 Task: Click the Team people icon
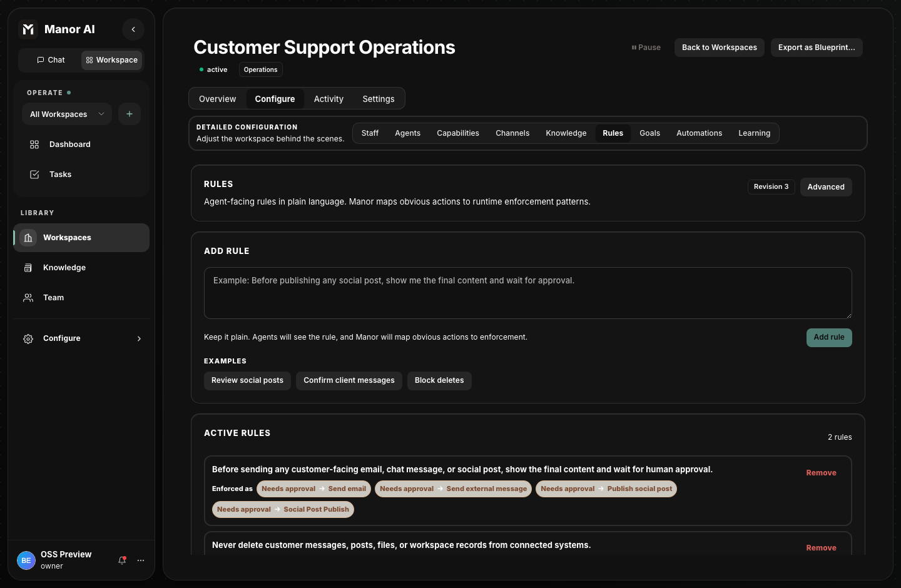coord(28,298)
